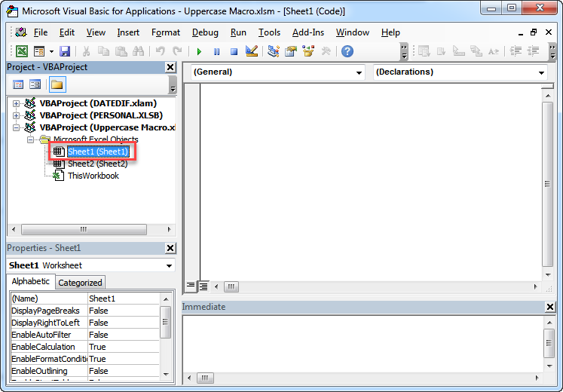Click the Undo arrow icon

click(x=160, y=51)
